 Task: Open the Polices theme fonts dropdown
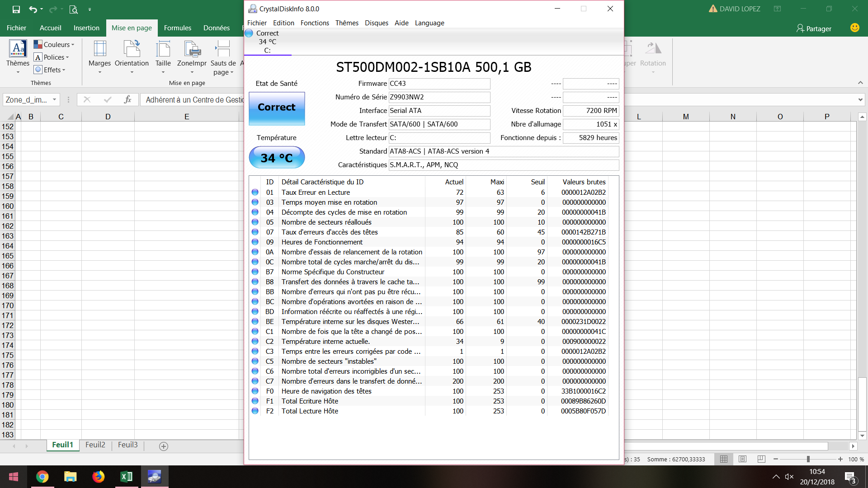[x=52, y=57]
